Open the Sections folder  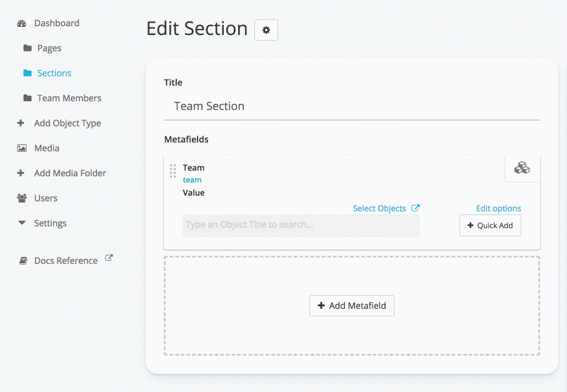54,73
